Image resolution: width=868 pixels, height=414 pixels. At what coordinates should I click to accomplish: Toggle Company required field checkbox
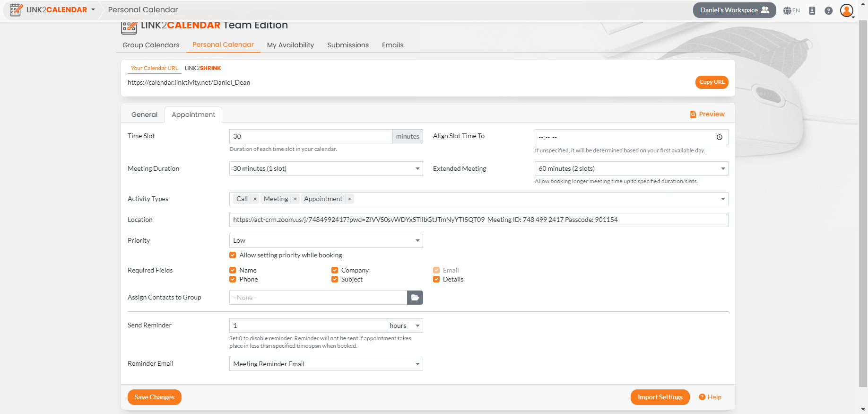(335, 270)
